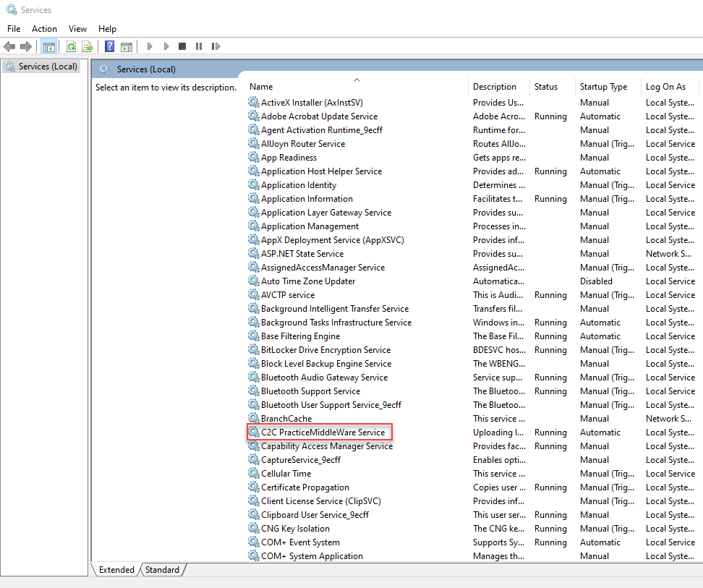
Task: Refresh the services list via toolbar icon
Action: point(71,46)
